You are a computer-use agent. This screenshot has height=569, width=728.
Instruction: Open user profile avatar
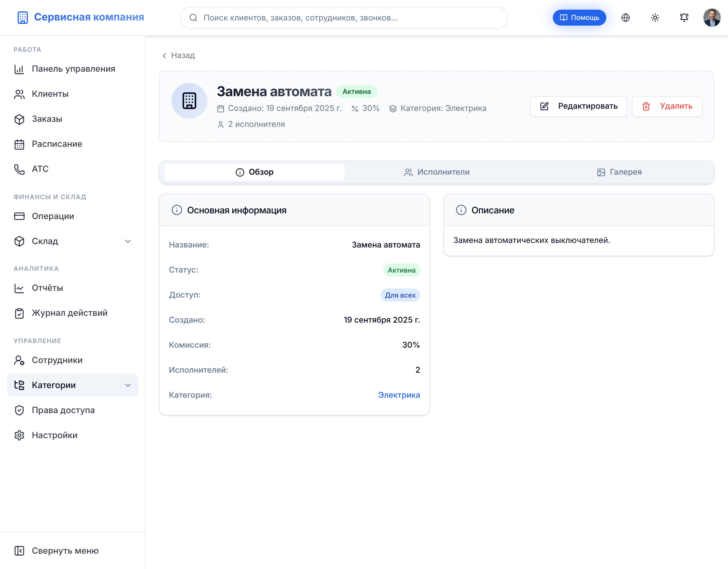tap(712, 18)
